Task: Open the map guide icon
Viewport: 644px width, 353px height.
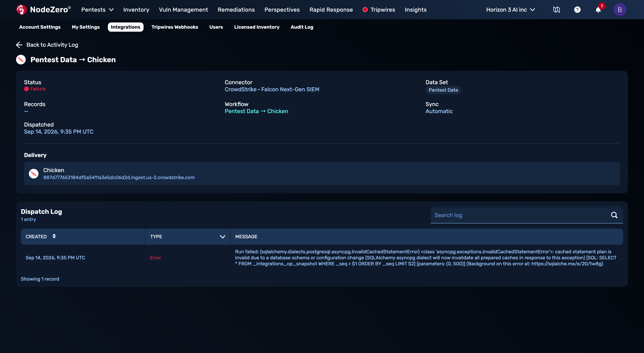Action: click(x=557, y=10)
